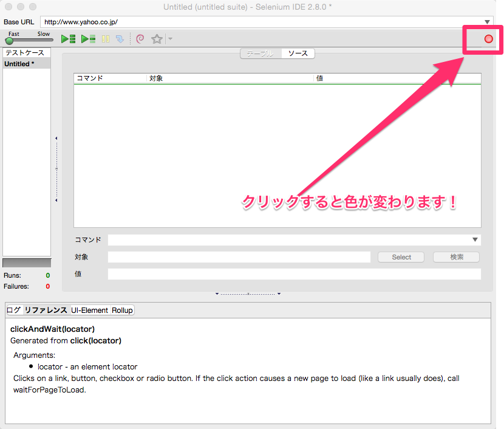Play the entire test suite

coord(68,39)
